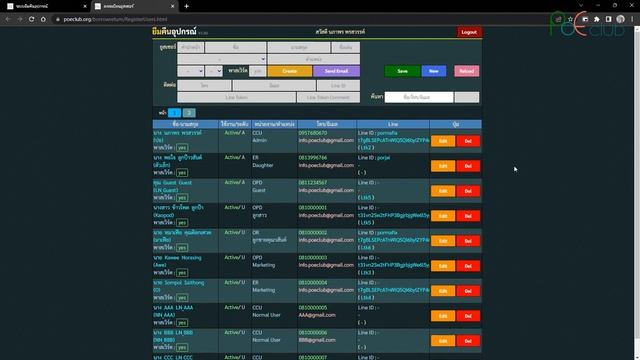Click the browser address bar URL
Viewport: 640px width, 360px height.
click(116, 19)
